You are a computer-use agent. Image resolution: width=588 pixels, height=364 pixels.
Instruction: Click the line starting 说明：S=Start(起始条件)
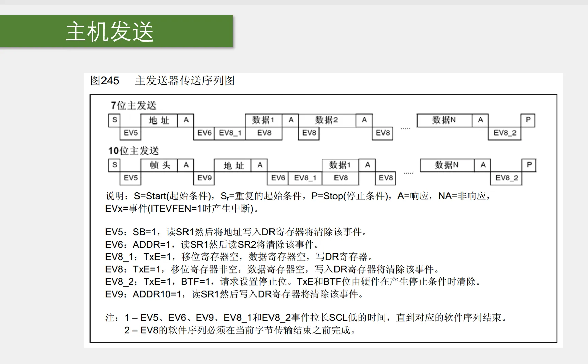click(x=298, y=196)
